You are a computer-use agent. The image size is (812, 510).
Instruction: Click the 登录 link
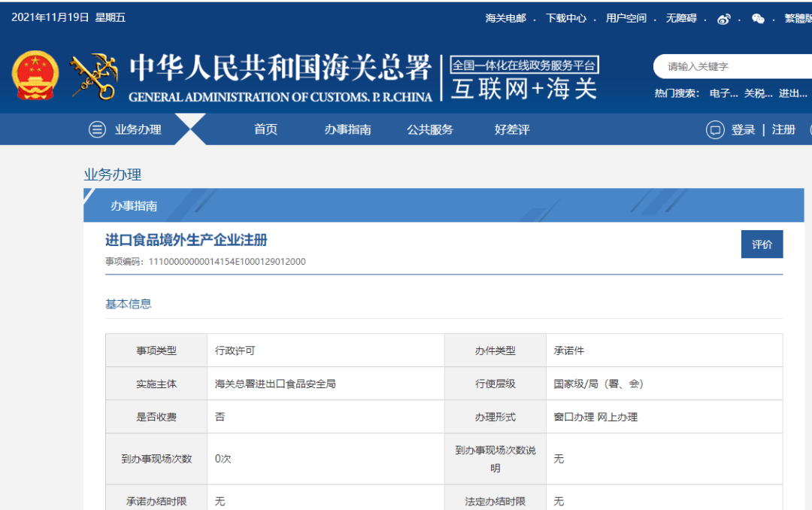[743, 129]
